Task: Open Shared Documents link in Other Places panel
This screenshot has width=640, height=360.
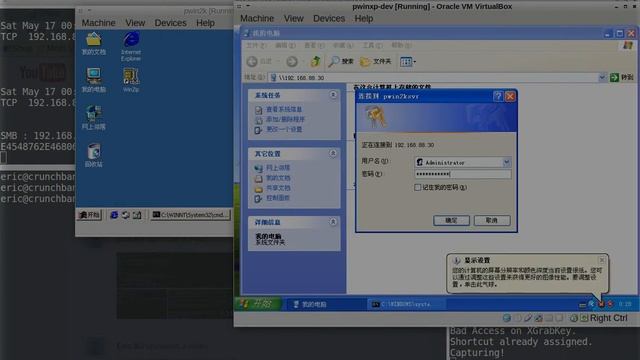Action: pos(278,188)
